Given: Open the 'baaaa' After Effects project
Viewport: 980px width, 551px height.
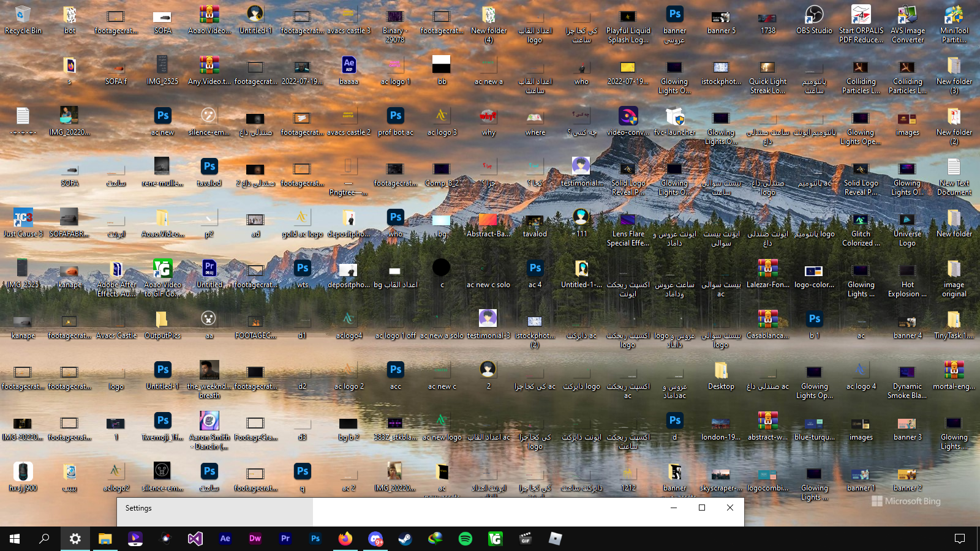Looking at the screenshot, I should (x=349, y=70).
